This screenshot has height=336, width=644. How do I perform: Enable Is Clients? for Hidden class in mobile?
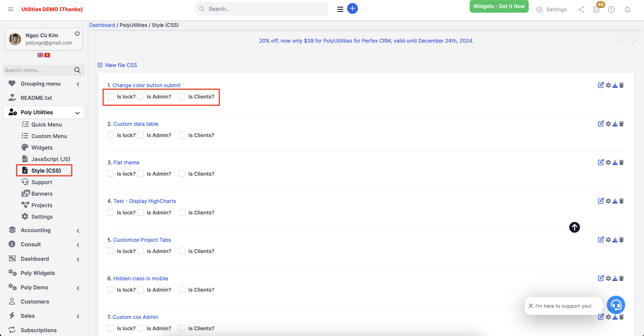point(182,290)
